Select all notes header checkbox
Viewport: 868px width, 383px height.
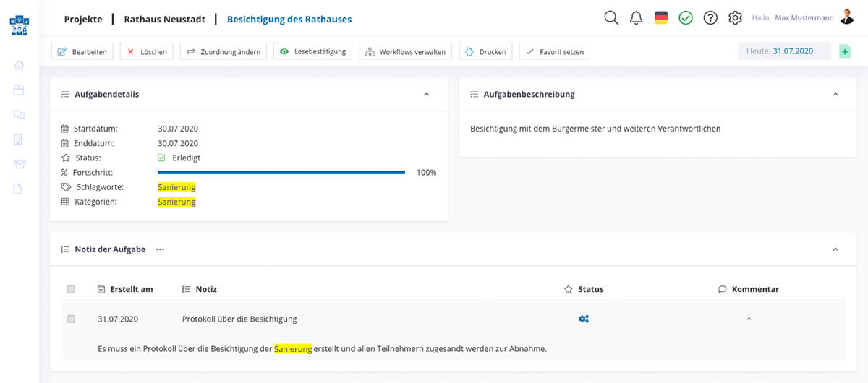tap(71, 289)
